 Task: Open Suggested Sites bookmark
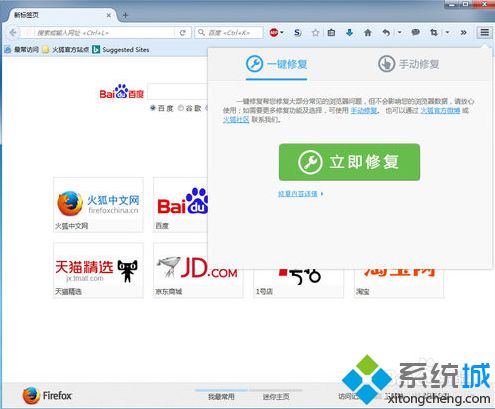click(x=121, y=50)
